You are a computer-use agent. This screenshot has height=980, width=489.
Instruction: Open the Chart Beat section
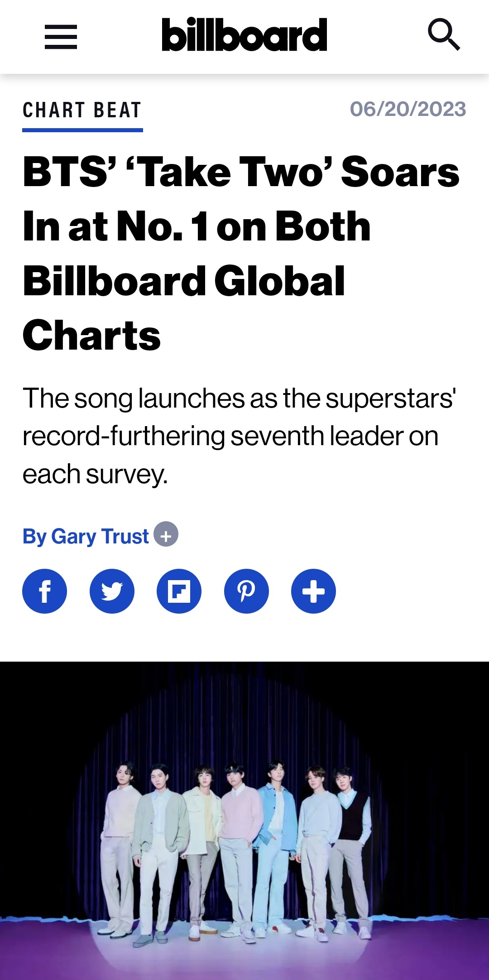pos(82,110)
